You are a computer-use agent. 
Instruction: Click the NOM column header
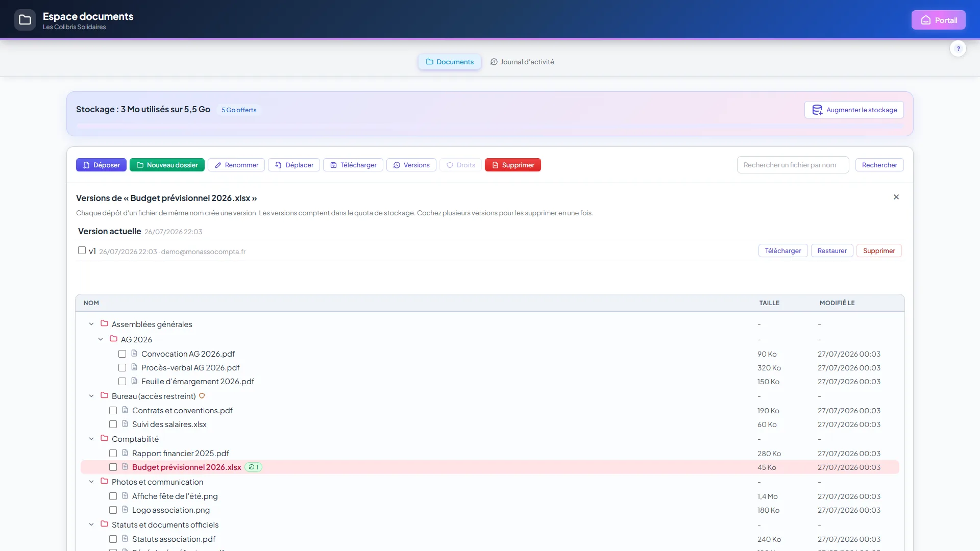(x=91, y=303)
